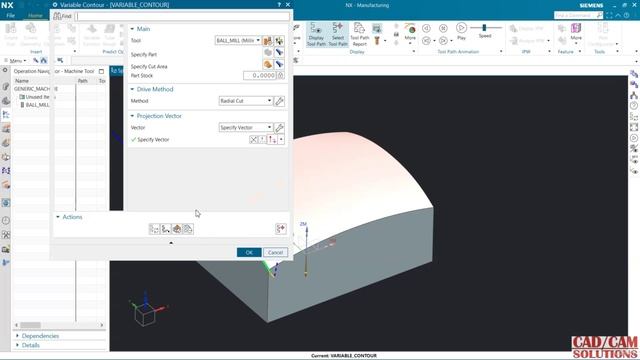640x360 pixels.
Task: Click the View Triad cube in the graphics window
Action: (144, 314)
